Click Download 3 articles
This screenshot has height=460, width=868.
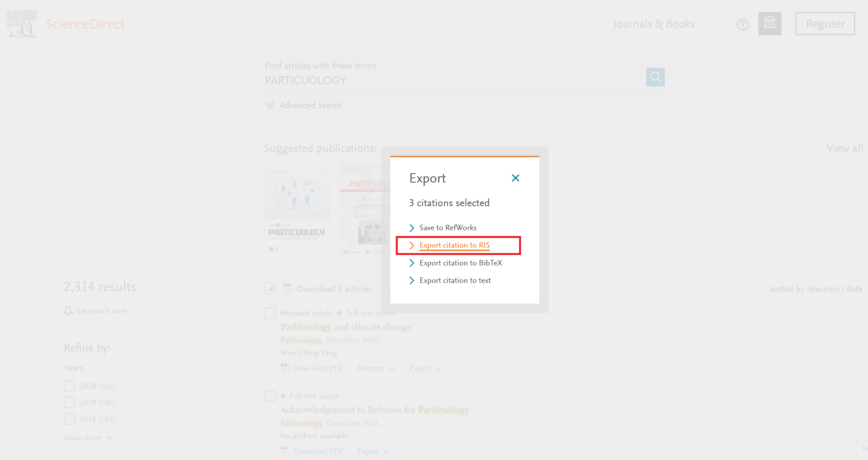pos(334,289)
